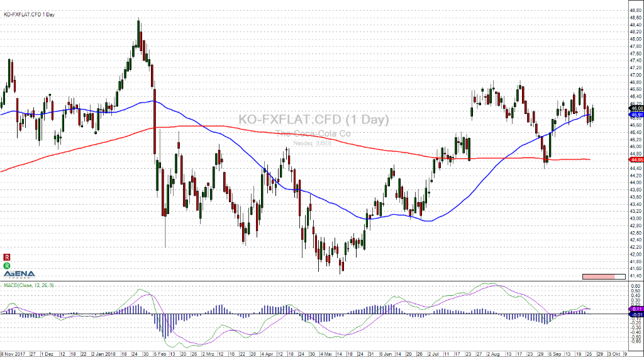
Task: Click the 2 Aug date axis label
Action: tap(492, 354)
